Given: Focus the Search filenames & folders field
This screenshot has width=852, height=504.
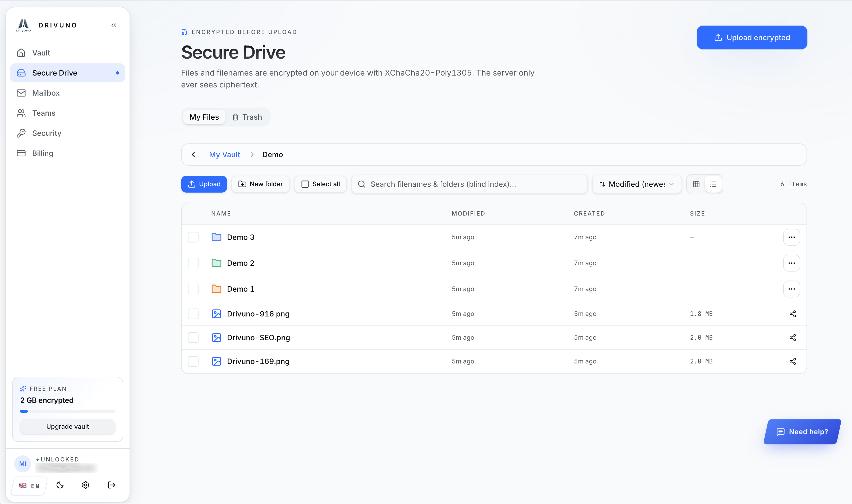Looking at the screenshot, I should pyautogui.click(x=469, y=184).
